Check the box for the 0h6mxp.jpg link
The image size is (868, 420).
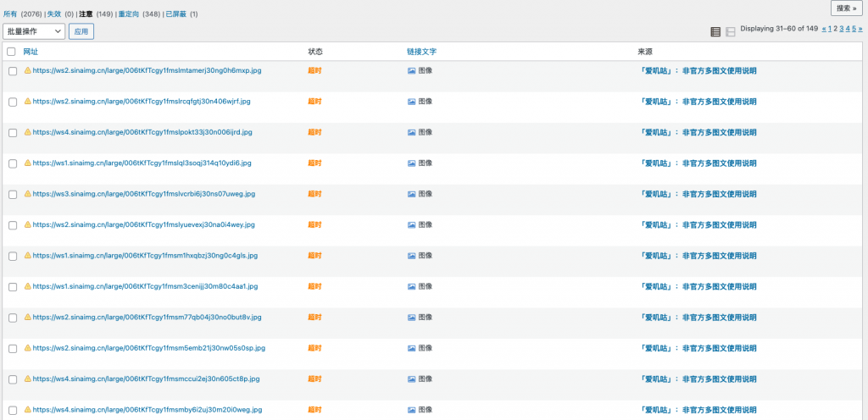pyautogui.click(x=13, y=71)
